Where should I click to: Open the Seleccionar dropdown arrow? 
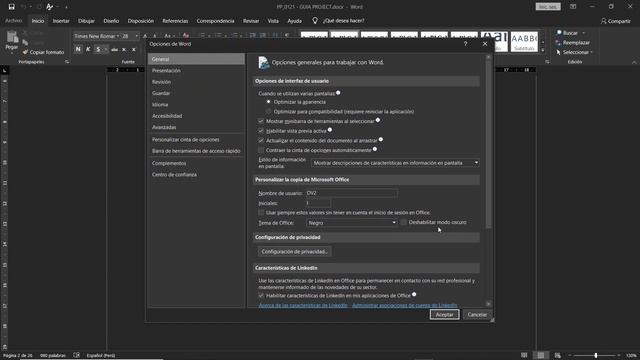click(x=591, y=52)
